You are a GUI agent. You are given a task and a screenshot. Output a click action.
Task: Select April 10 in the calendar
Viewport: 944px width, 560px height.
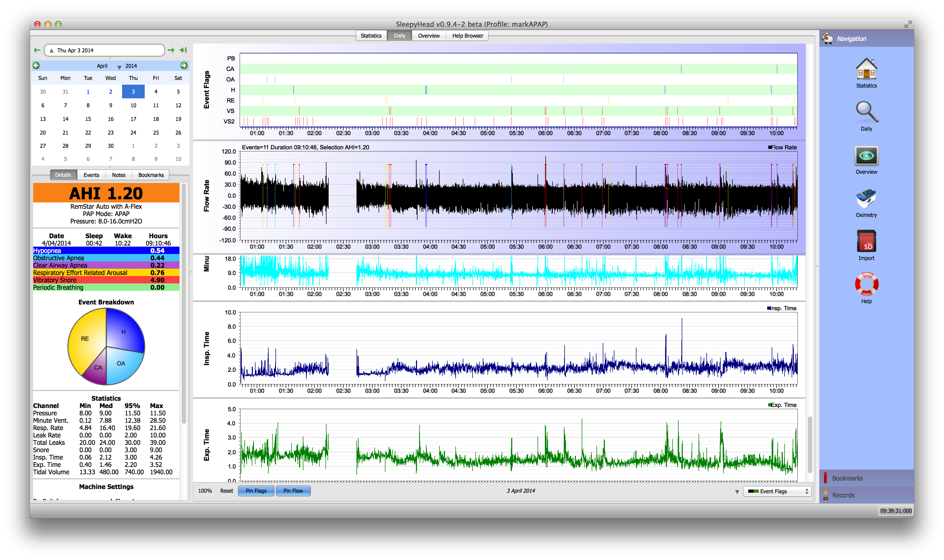pyautogui.click(x=133, y=105)
